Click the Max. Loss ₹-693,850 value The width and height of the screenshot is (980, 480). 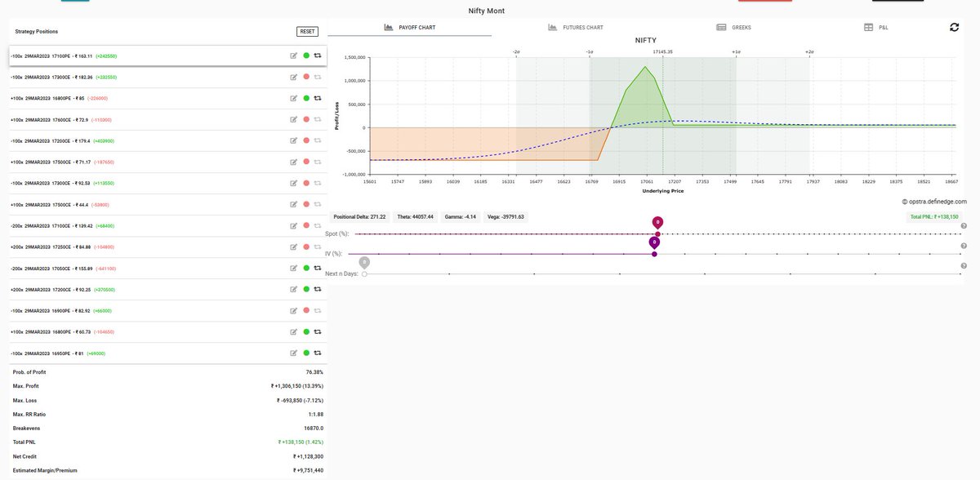coord(301,401)
